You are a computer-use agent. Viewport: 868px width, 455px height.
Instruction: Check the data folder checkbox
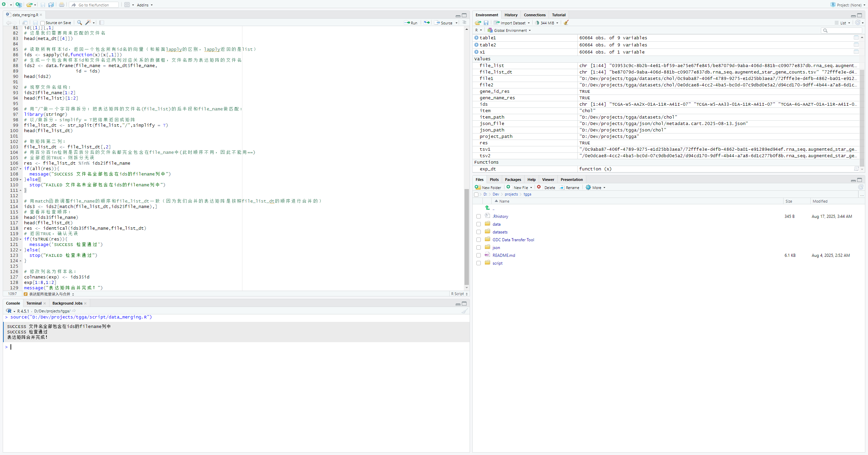478,224
